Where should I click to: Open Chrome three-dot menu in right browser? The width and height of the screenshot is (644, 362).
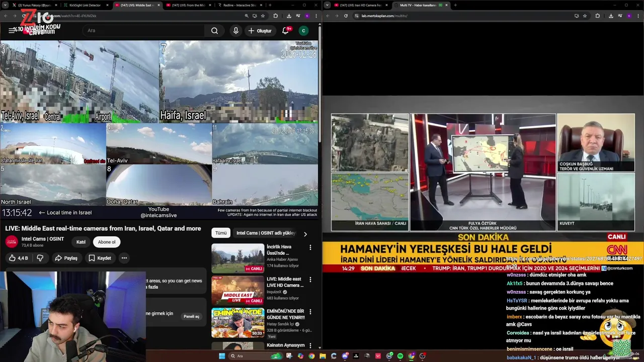click(637, 16)
